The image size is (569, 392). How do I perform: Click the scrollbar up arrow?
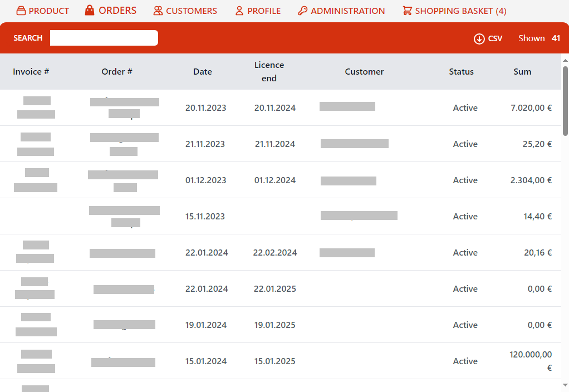tap(565, 60)
